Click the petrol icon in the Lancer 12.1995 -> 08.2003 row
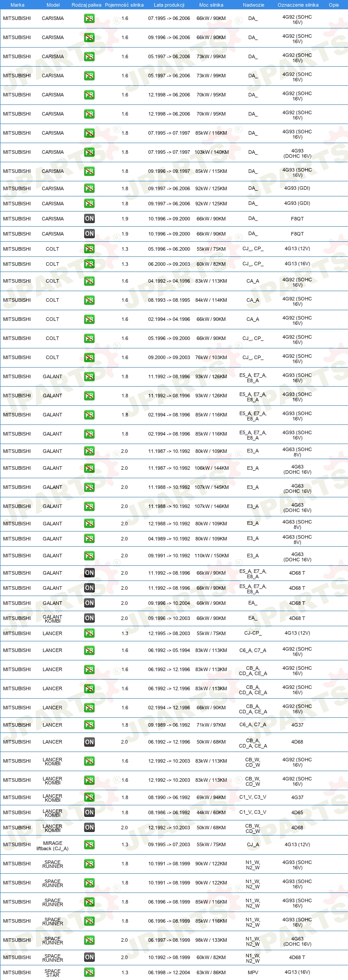The image size is (348, 980). tap(89, 633)
